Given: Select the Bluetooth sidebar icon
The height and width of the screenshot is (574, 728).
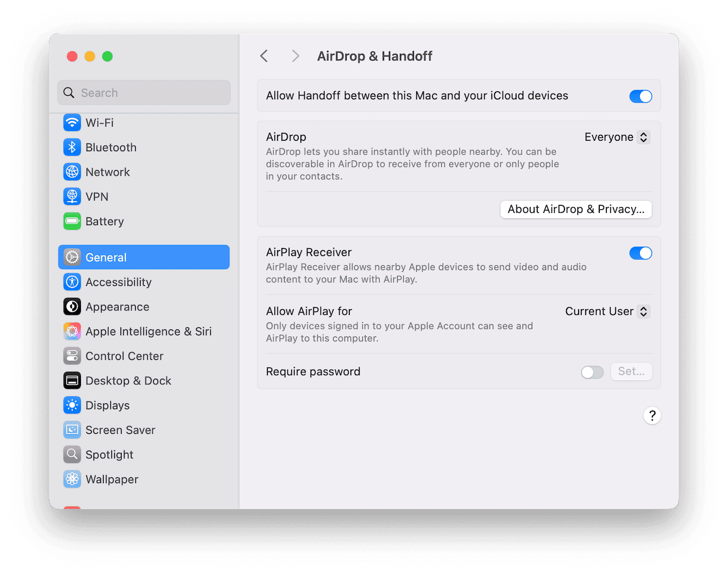Looking at the screenshot, I should (72, 147).
